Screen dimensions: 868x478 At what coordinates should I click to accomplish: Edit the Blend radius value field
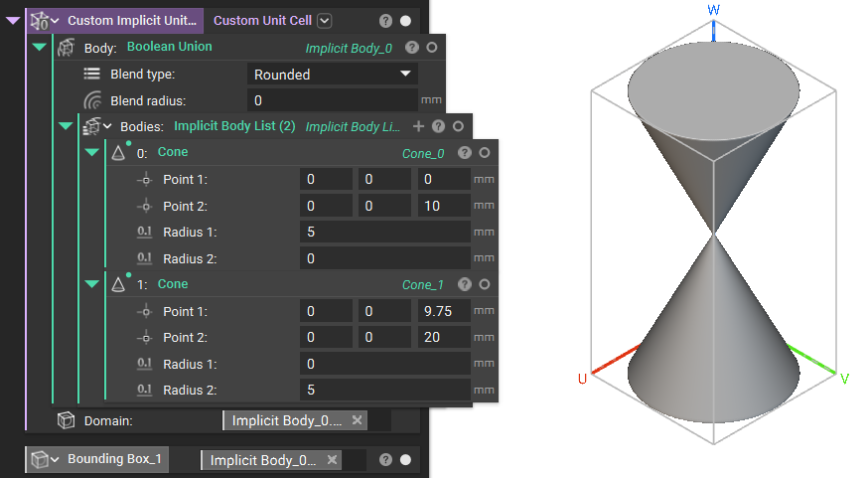[x=332, y=100]
